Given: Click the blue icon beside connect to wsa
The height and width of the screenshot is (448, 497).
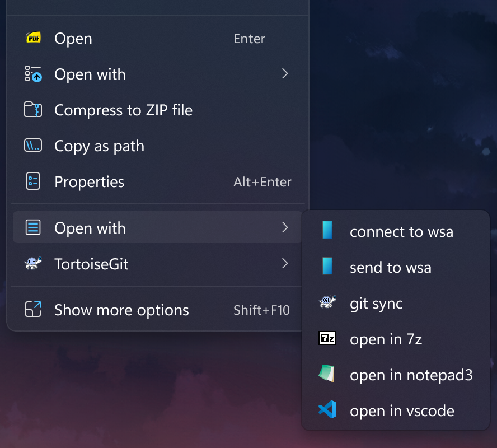Looking at the screenshot, I should coord(327,230).
